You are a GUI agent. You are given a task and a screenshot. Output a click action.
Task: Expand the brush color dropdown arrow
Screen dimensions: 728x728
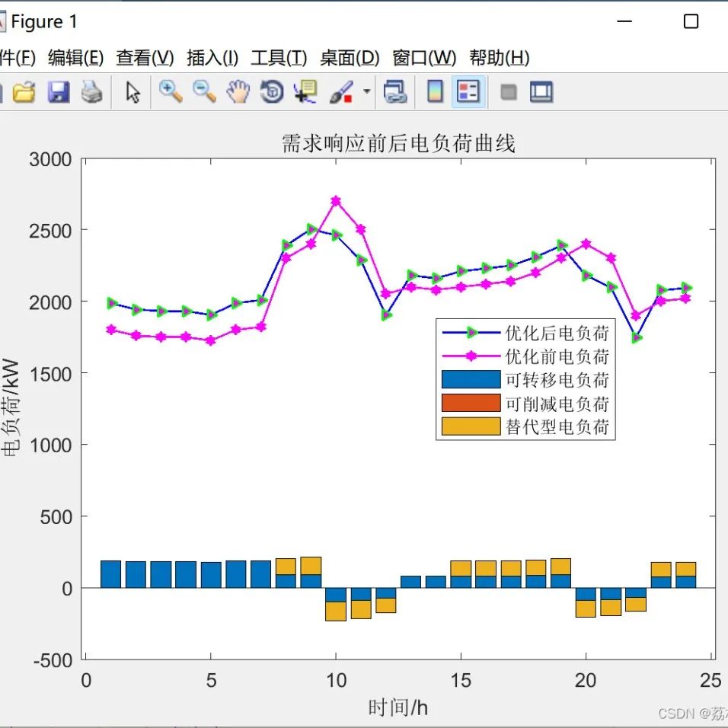pyautogui.click(x=367, y=91)
